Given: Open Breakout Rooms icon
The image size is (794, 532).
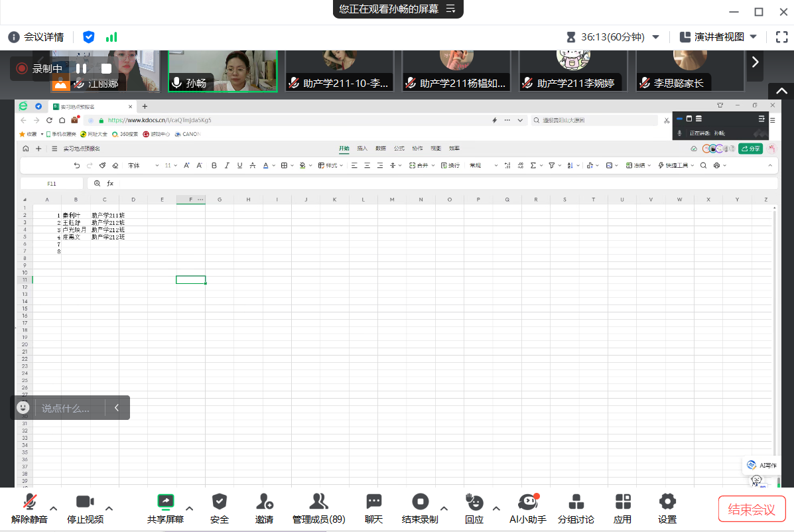Looking at the screenshot, I should coord(575,502).
